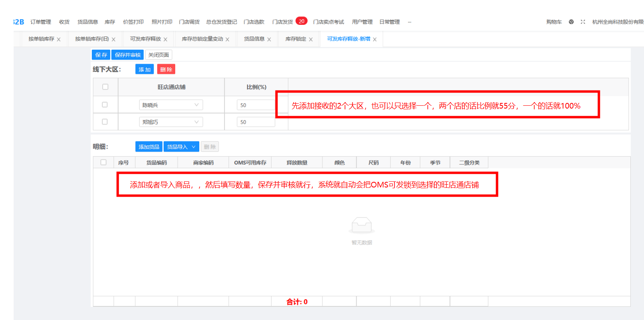Viewport: 644px width, 320px height.
Task: Open the 订单管理 menu
Action: coord(41,22)
